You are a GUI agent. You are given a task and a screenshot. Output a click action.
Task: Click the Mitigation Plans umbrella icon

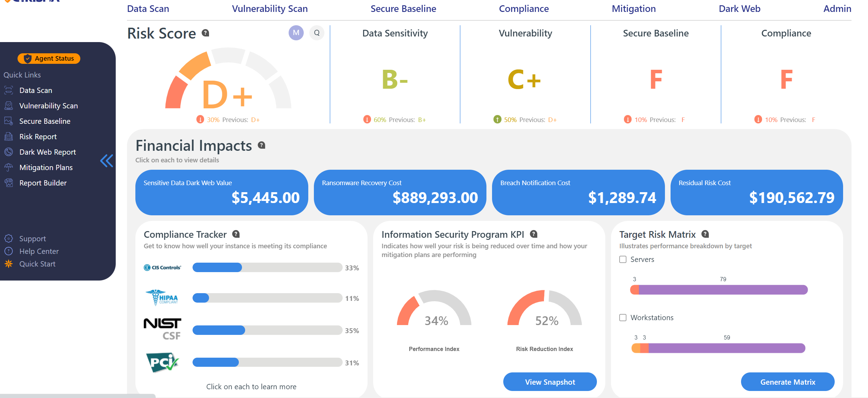coord(8,167)
